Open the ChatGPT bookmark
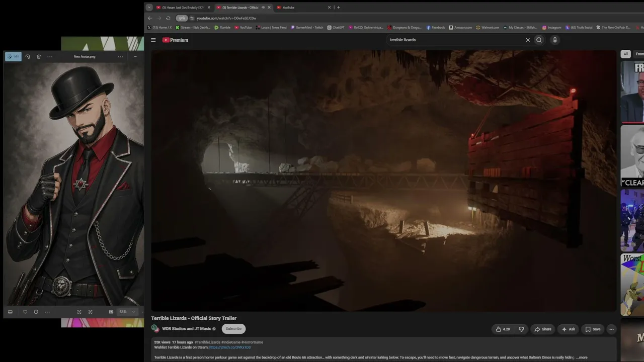The width and height of the screenshot is (644, 362). coord(336,28)
